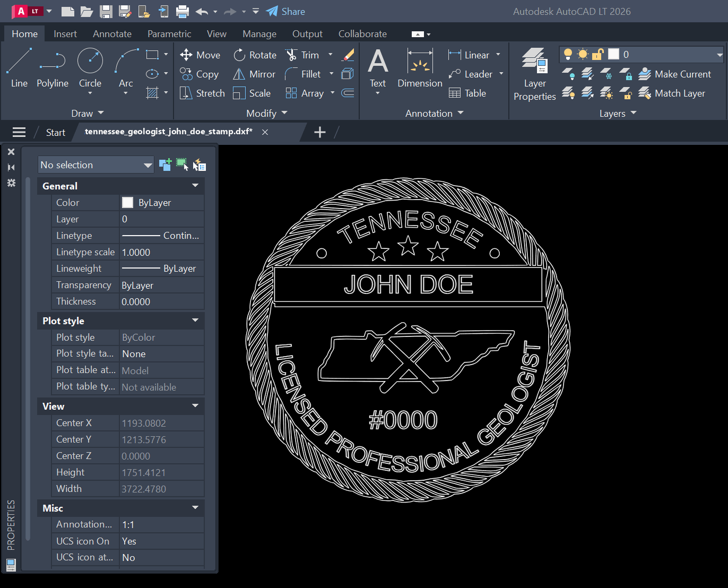Click the Quick Select icon in Properties
The width and height of the screenshot is (728, 588).
(200, 165)
